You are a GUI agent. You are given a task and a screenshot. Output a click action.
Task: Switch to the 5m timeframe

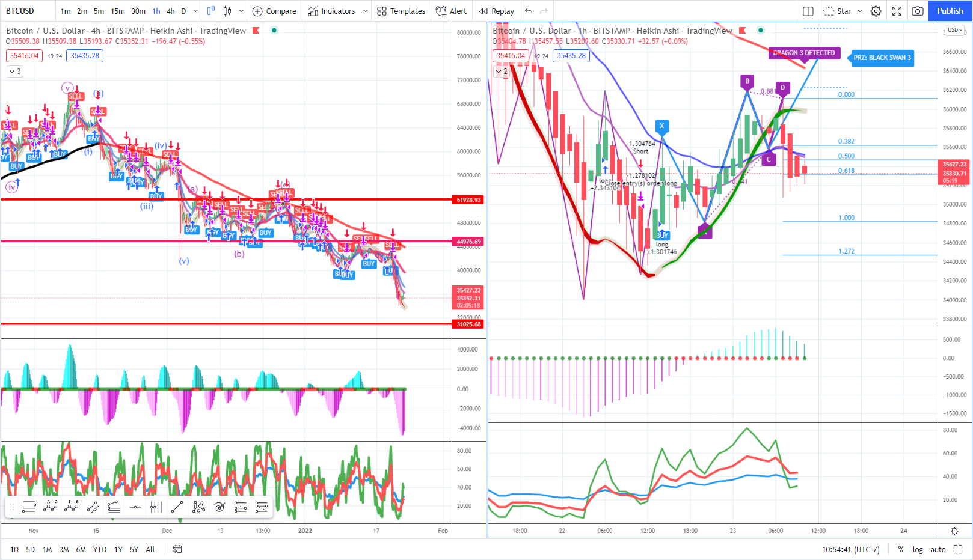tap(99, 11)
